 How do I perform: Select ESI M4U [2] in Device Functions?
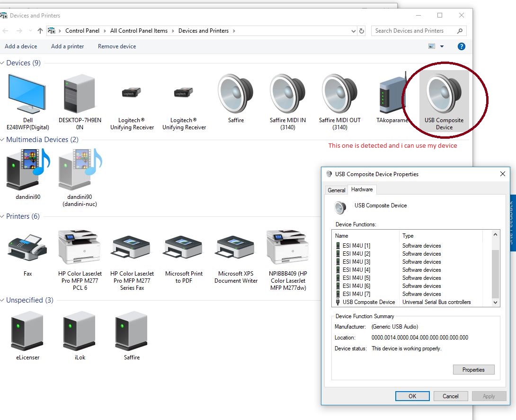click(407, 254)
